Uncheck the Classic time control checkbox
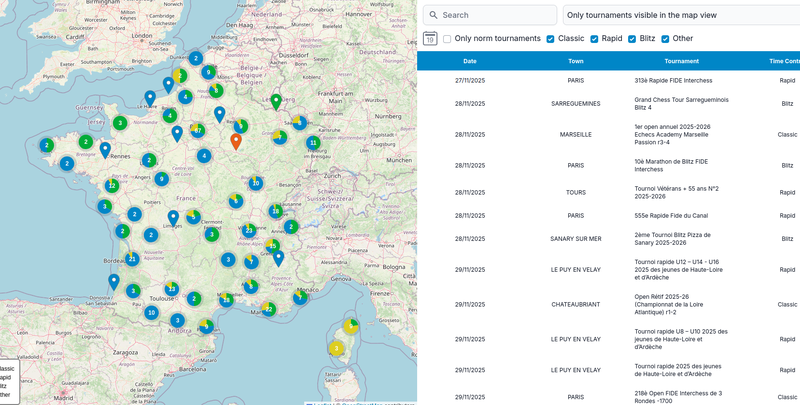Screen dimensions: 800x405 [550, 39]
